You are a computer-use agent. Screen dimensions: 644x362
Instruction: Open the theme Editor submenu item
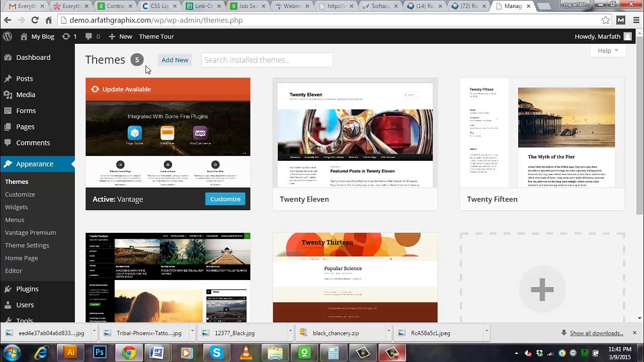[14, 270]
